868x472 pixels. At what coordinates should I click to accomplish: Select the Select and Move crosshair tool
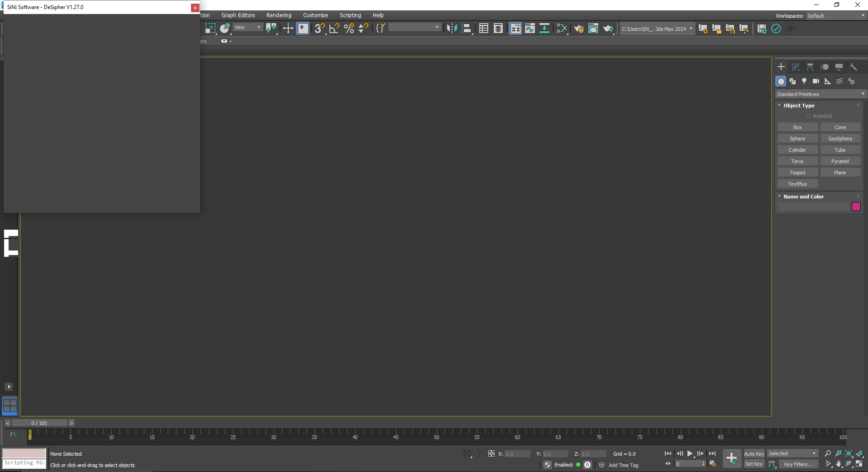(x=288, y=29)
